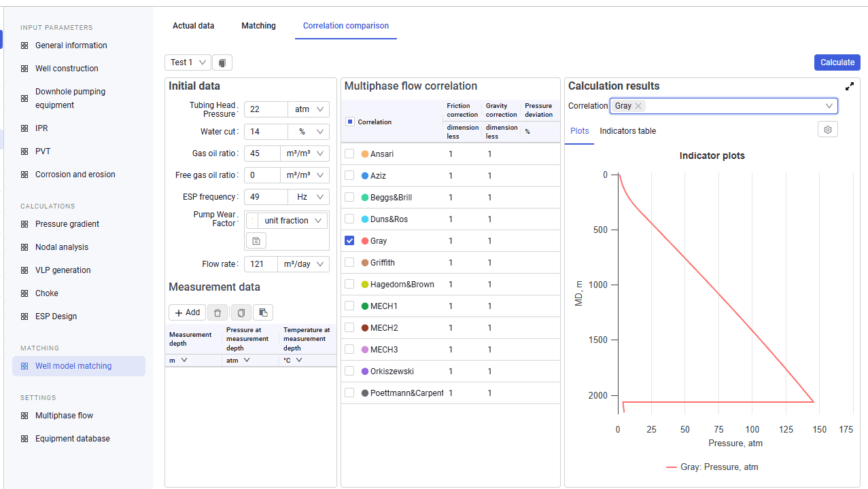Open plot settings gear icon
The height and width of the screenshot is (489, 868).
coord(828,130)
